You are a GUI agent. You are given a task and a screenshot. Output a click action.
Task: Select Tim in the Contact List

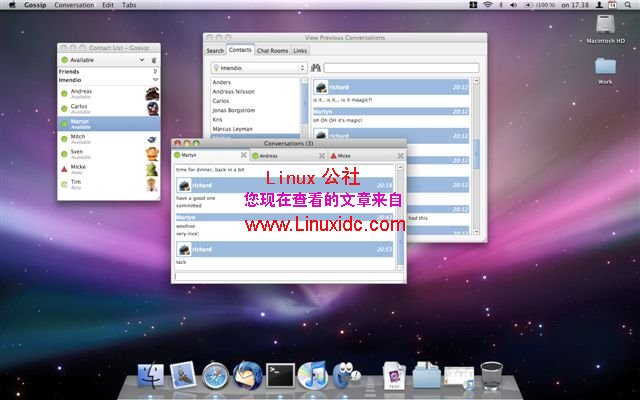(109, 184)
